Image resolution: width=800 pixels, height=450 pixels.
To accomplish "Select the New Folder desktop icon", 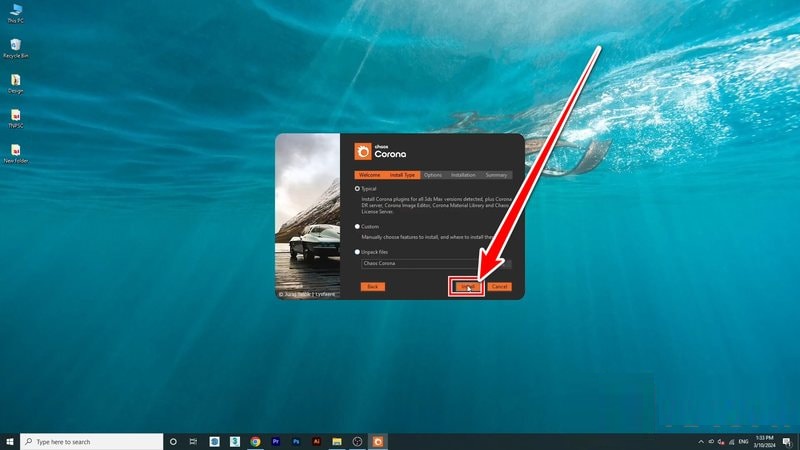I will click(16, 154).
